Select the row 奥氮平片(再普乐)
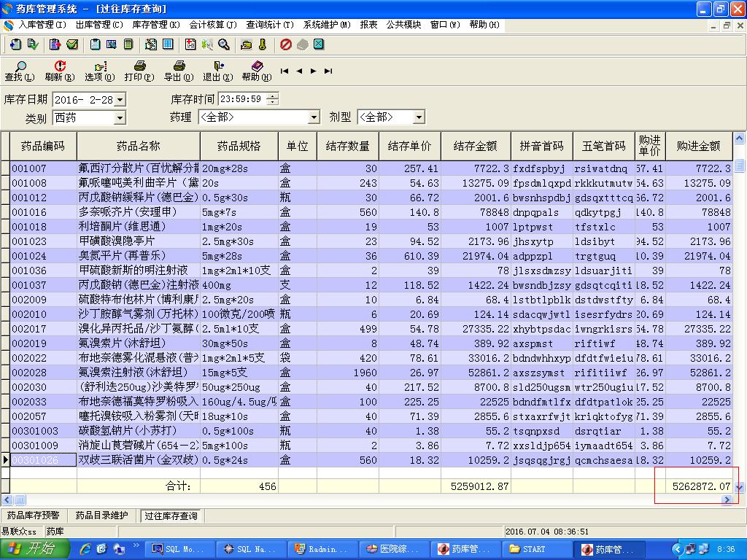The image size is (747, 560). click(371, 256)
